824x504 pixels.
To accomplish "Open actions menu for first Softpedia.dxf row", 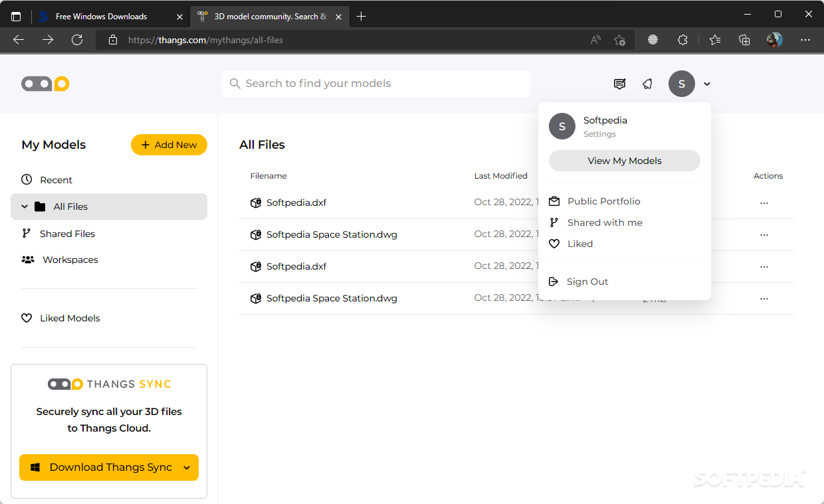I will (764, 203).
